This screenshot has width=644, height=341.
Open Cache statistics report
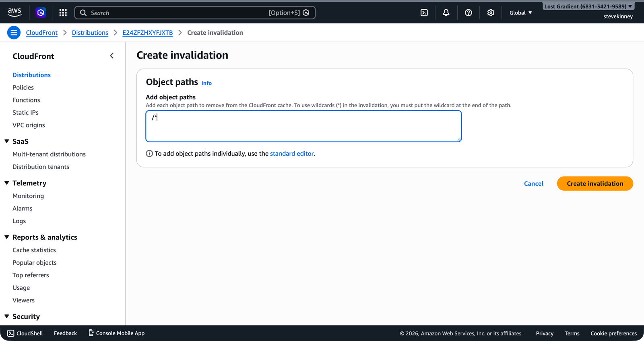(x=34, y=250)
